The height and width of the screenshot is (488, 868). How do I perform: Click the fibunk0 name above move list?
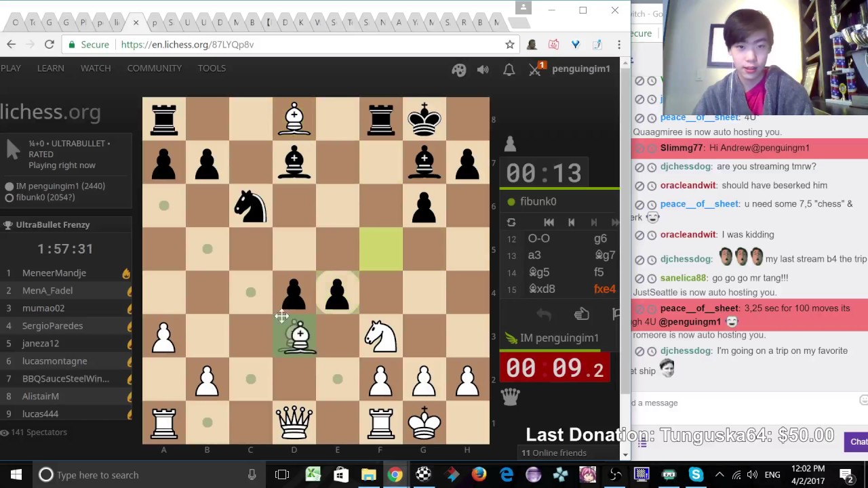(x=538, y=201)
